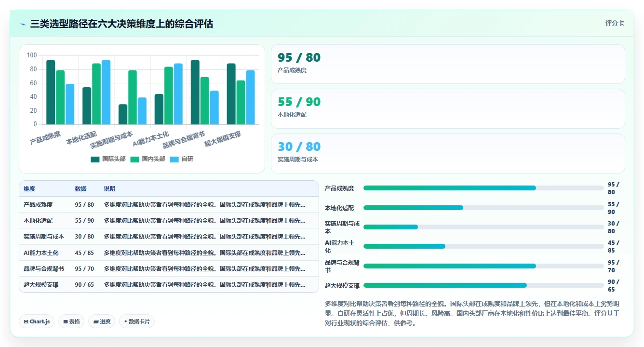Select the 自研 bar for 本地化适配

pyautogui.click(x=106, y=92)
